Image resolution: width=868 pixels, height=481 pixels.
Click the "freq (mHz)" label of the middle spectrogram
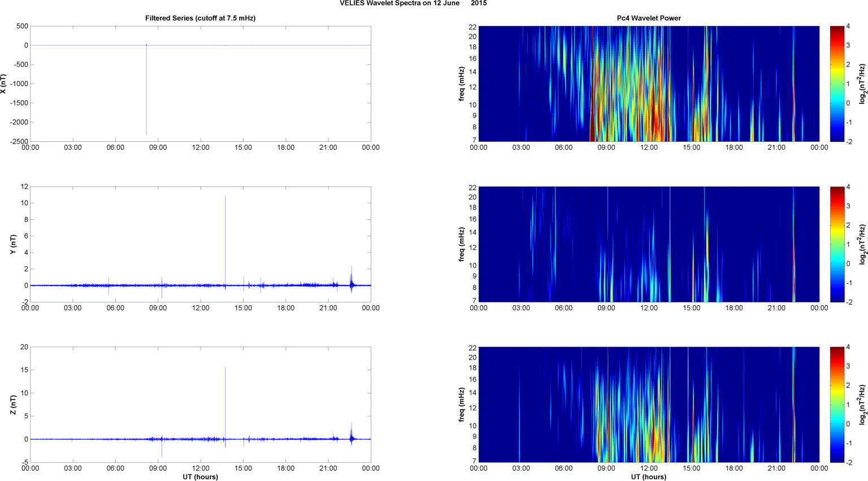(x=462, y=244)
